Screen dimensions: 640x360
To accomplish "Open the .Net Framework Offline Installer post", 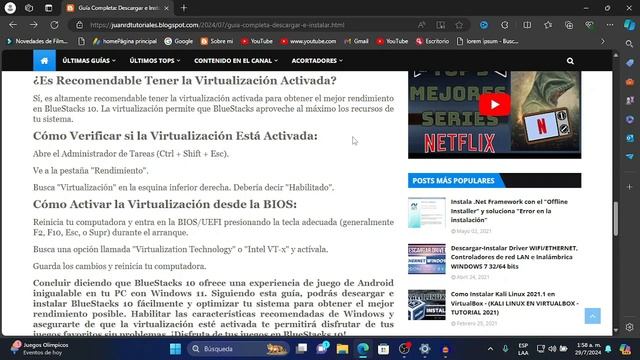I will [x=509, y=211].
